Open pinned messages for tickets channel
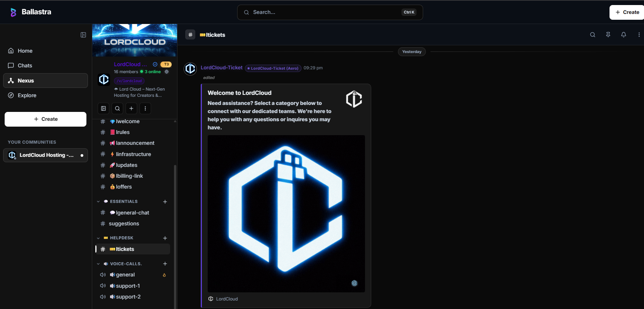 coord(608,35)
